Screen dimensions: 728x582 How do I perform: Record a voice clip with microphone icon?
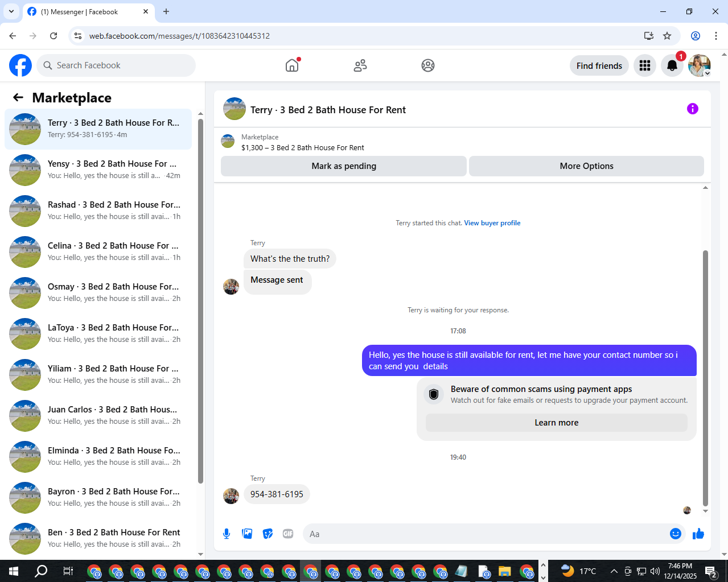pos(227,534)
